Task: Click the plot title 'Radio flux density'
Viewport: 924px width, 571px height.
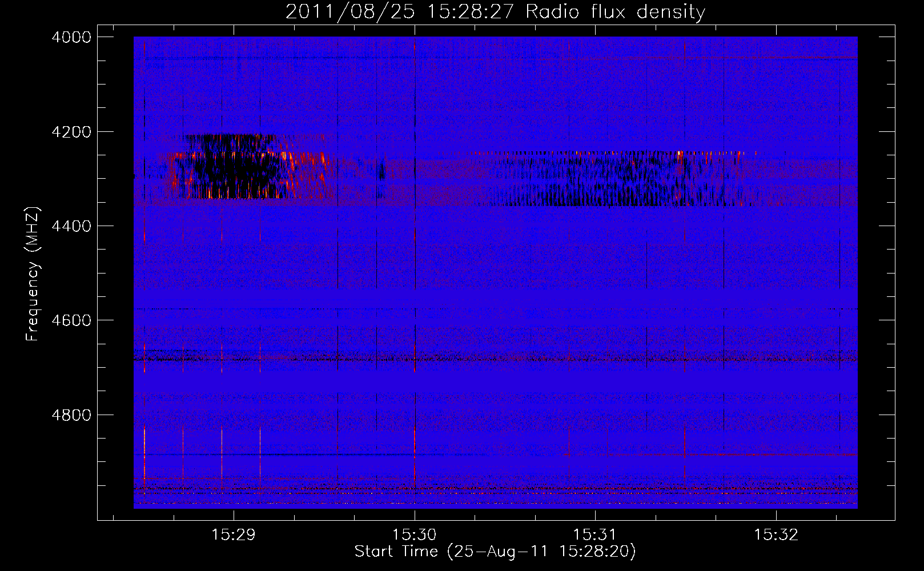Action: point(616,11)
